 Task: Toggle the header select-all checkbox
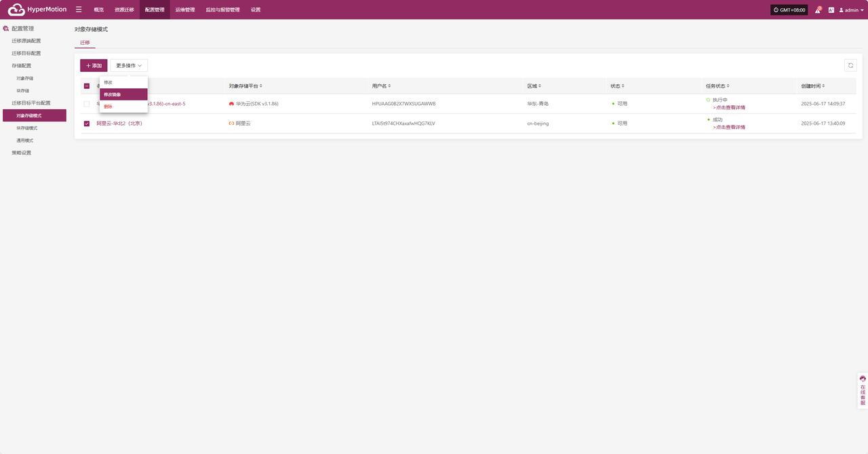[87, 86]
